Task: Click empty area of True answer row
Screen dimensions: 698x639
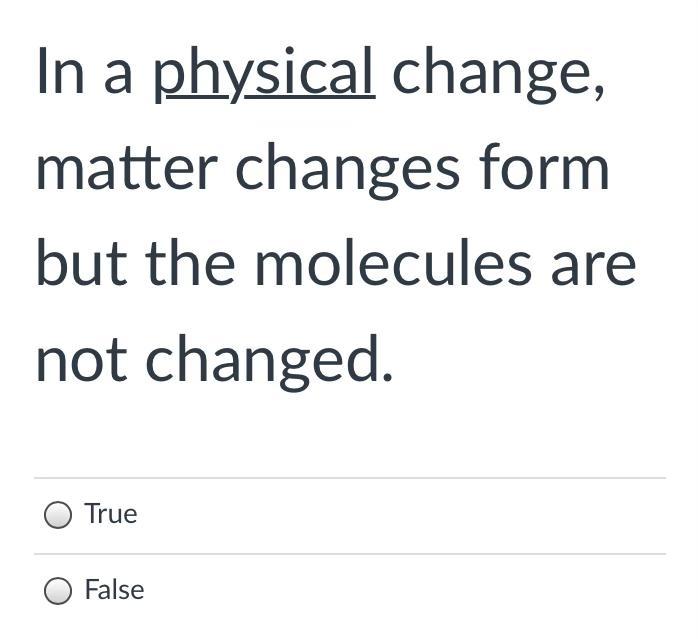Action: click(x=401, y=516)
